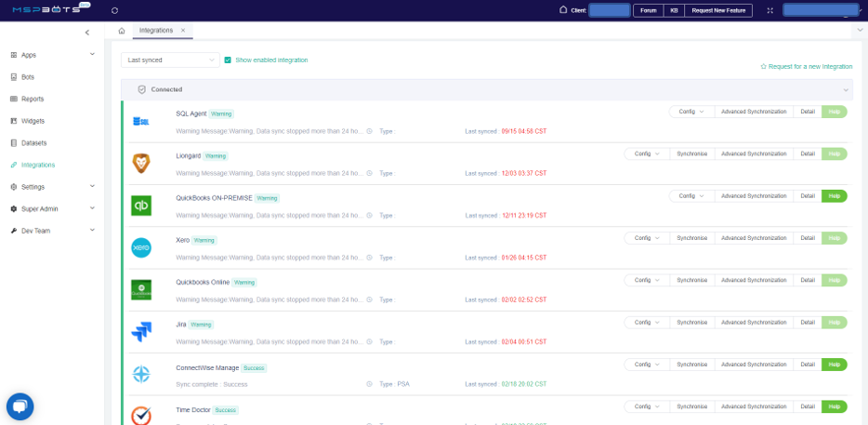The image size is (868, 425).
Task: Click the SQL Agent logo
Action: (x=141, y=121)
